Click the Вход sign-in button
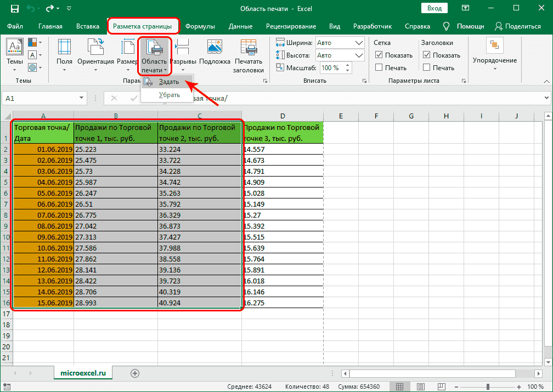553x392 pixels. (x=435, y=8)
